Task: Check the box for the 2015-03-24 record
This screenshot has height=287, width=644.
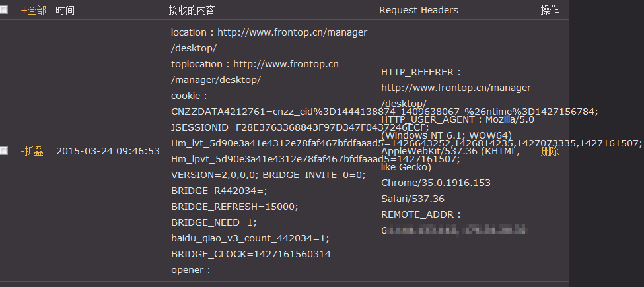Action: [4, 151]
